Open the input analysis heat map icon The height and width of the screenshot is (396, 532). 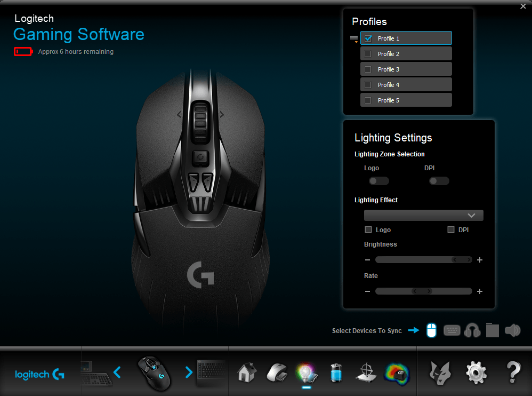click(396, 372)
